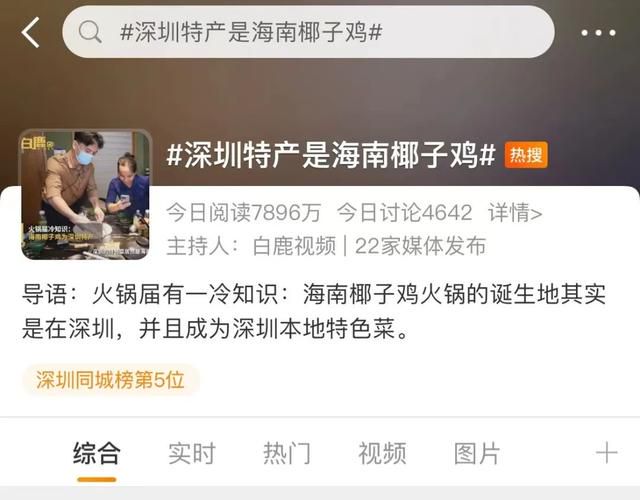Screen dimensions: 640x500
Task: Open the 视频 tab
Action: click(382, 453)
